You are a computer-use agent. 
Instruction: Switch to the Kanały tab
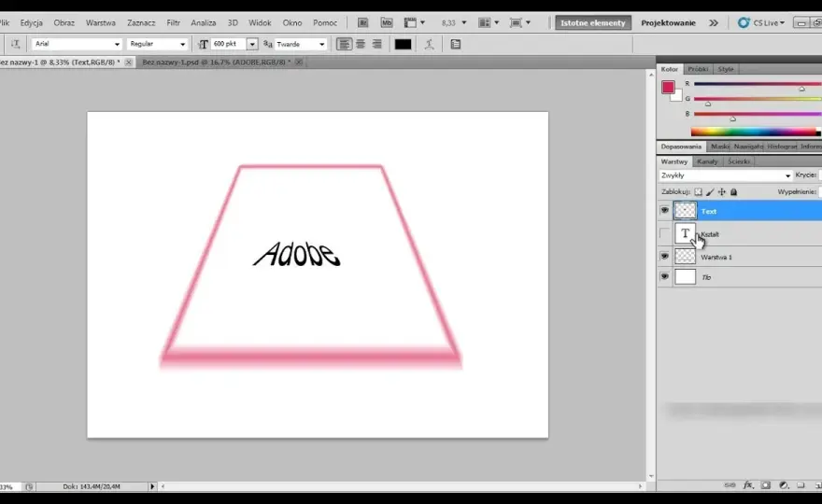pos(707,161)
